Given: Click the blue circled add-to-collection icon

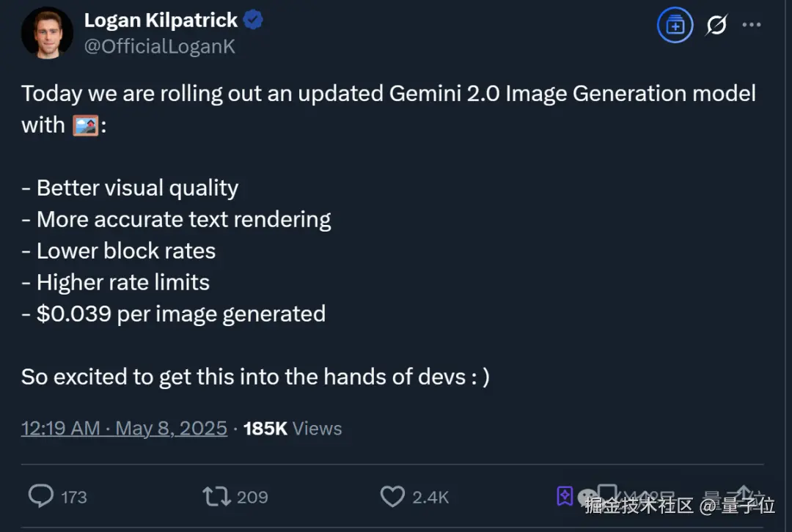Looking at the screenshot, I should pos(675,26).
